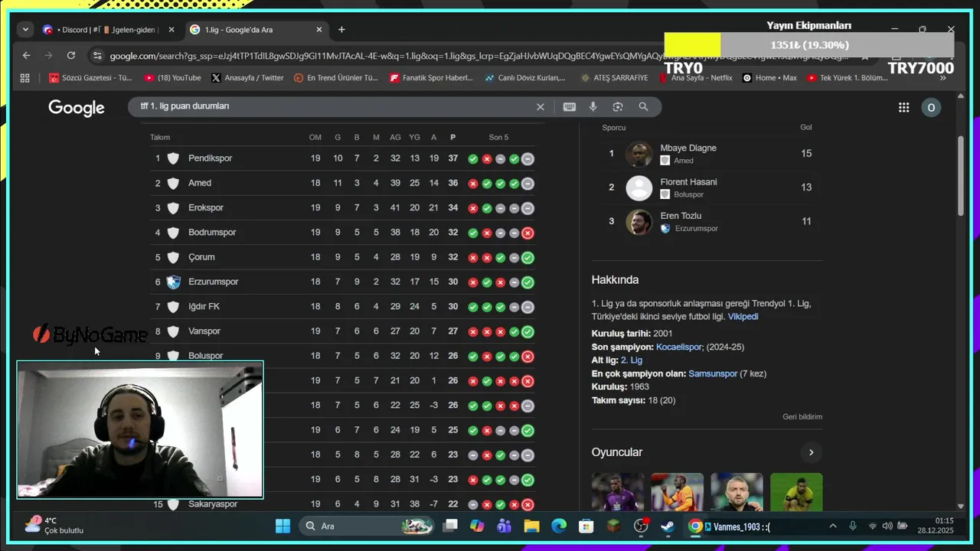Expand the Oyuncular section arrow

[811, 452]
